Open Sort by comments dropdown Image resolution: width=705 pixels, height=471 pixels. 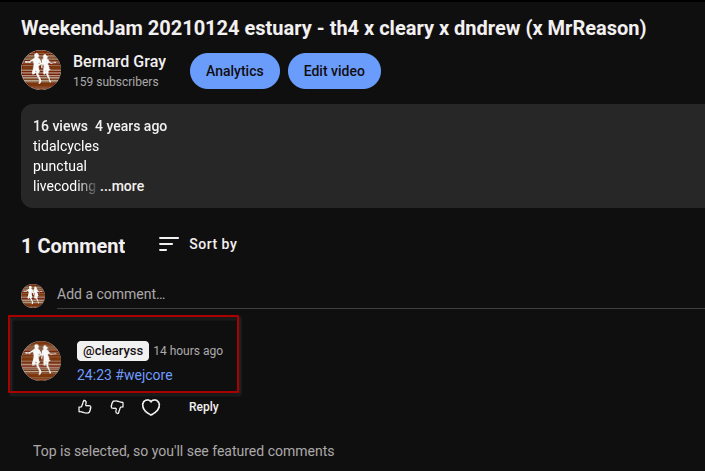click(x=198, y=244)
